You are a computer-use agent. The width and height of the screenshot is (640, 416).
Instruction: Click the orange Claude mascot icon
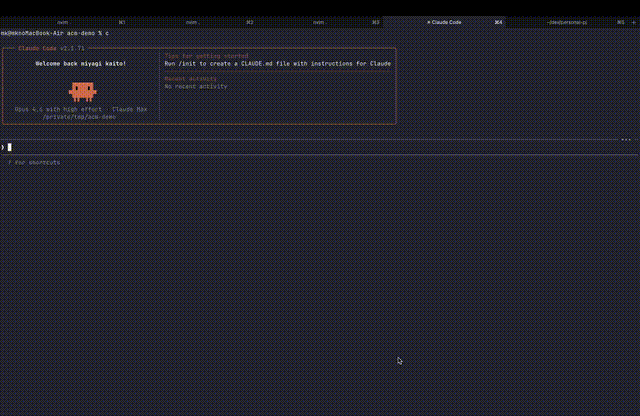tap(83, 91)
